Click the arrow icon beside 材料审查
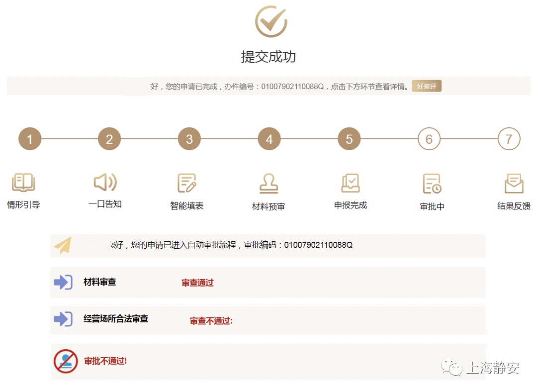The width and height of the screenshot is (537, 392). pyautogui.click(x=63, y=282)
